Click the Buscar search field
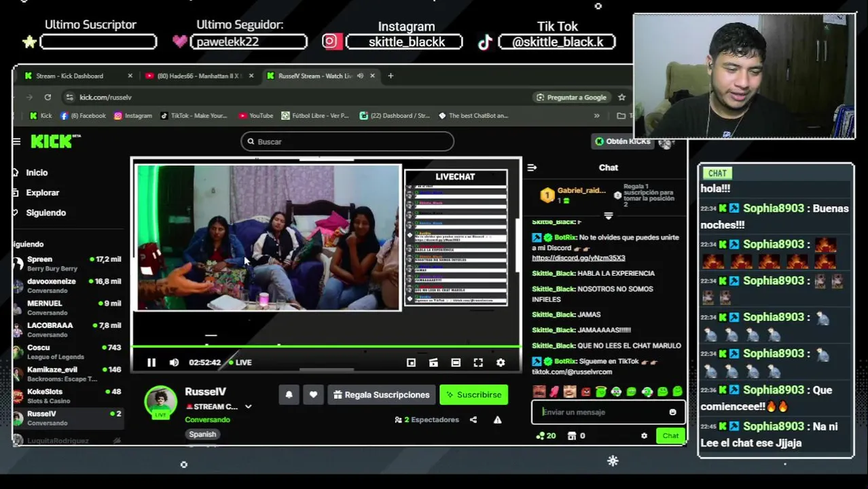Image resolution: width=868 pixels, height=489 pixels. click(347, 141)
